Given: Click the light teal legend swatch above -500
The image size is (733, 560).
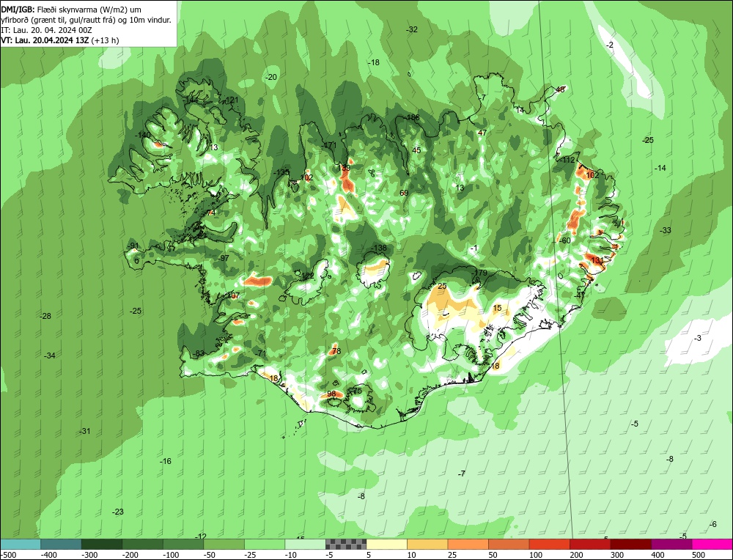Looking at the screenshot, I should [x=21, y=544].
